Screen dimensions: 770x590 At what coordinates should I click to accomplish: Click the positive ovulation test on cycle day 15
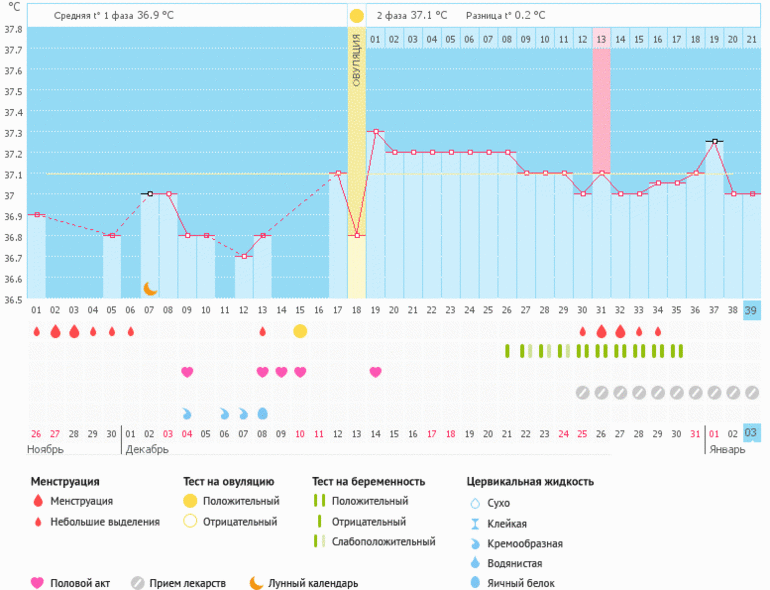click(300, 331)
